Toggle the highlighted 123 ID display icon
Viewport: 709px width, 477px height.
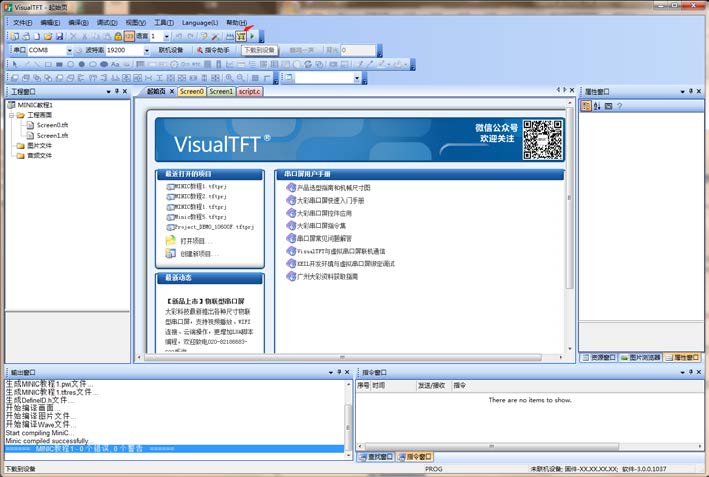(x=129, y=36)
